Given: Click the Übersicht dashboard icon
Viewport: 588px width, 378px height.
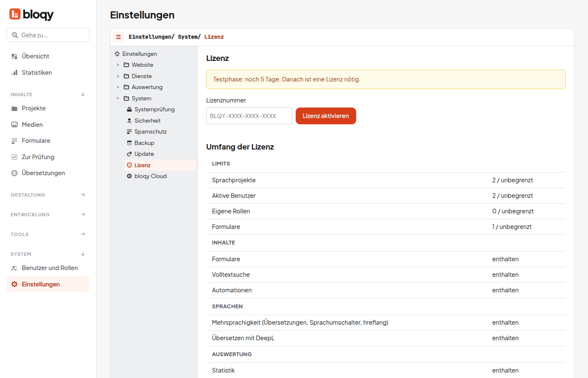Looking at the screenshot, I should point(14,56).
